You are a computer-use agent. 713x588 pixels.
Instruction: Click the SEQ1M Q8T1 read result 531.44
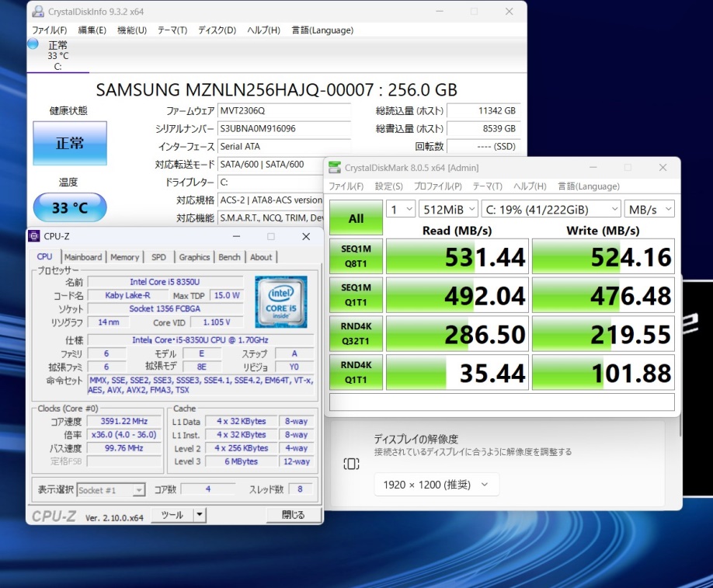click(457, 256)
